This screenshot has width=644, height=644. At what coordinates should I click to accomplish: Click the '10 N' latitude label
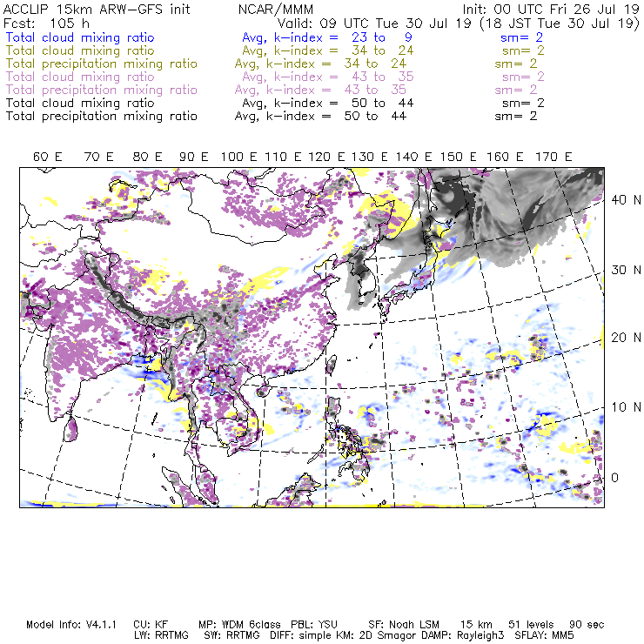[x=626, y=407]
